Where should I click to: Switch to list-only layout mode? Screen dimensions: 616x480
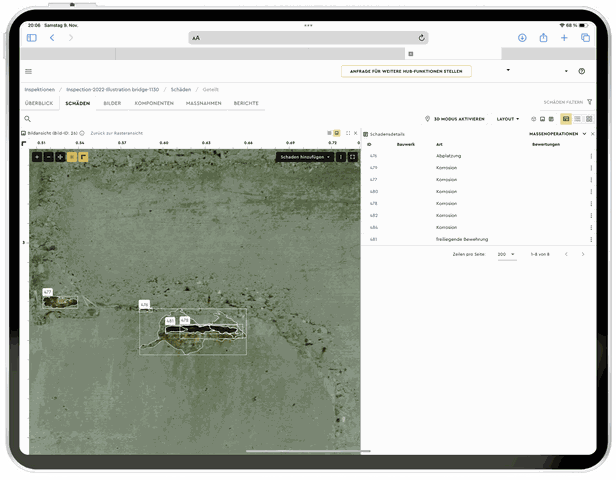[577, 119]
